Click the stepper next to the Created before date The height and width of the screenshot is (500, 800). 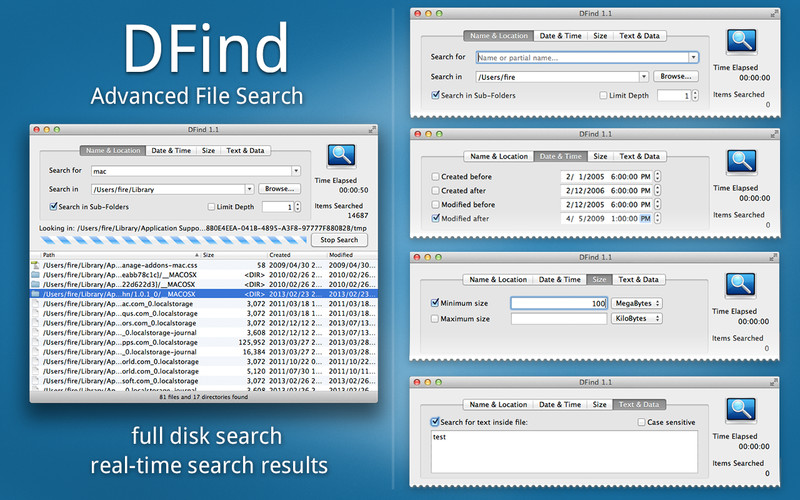(x=658, y=177)
